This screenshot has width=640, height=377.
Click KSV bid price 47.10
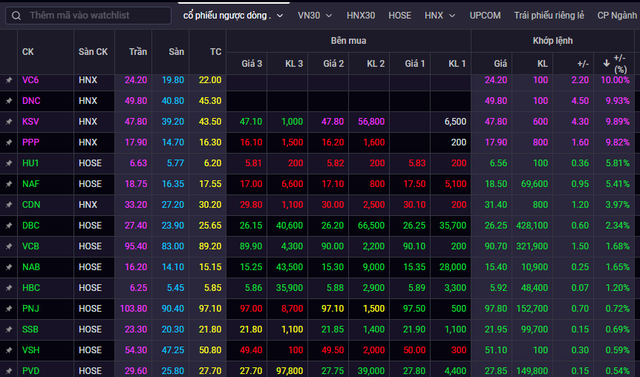251,122
